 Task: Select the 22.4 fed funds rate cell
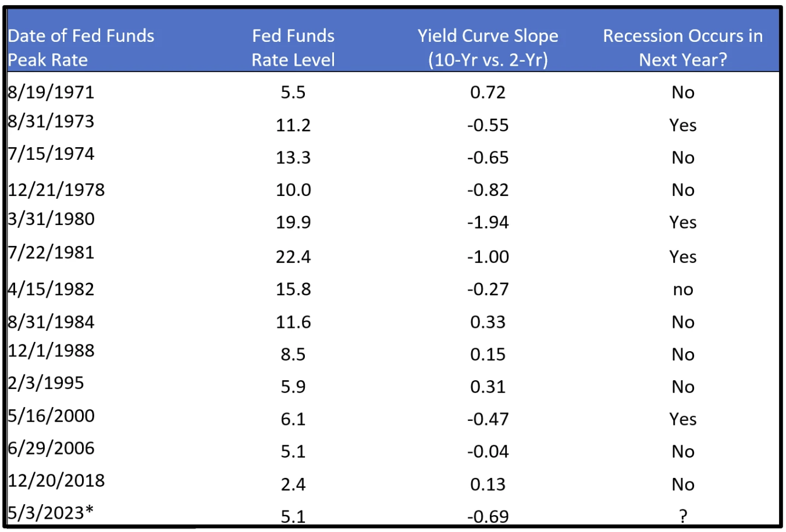coord(293,256)
